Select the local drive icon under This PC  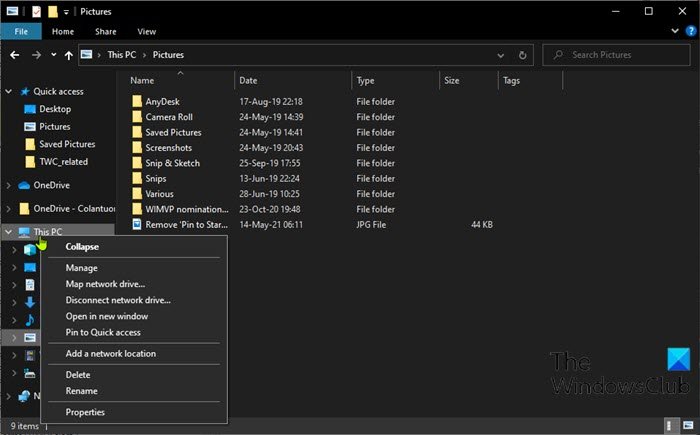coord(30,373)
